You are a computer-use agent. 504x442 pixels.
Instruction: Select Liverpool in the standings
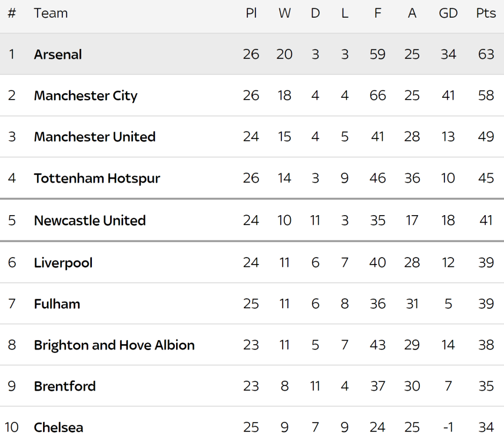[x=64, y=263]
